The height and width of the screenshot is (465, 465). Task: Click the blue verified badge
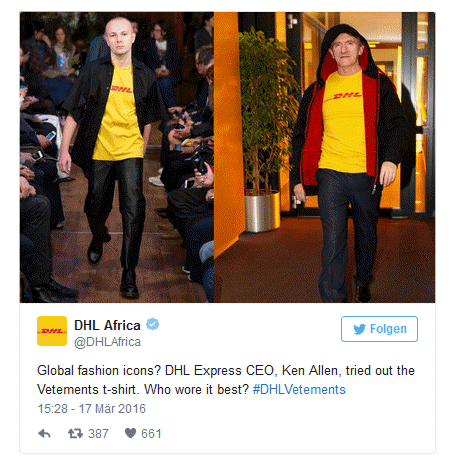pyautogui.click(x=153, y=324)
